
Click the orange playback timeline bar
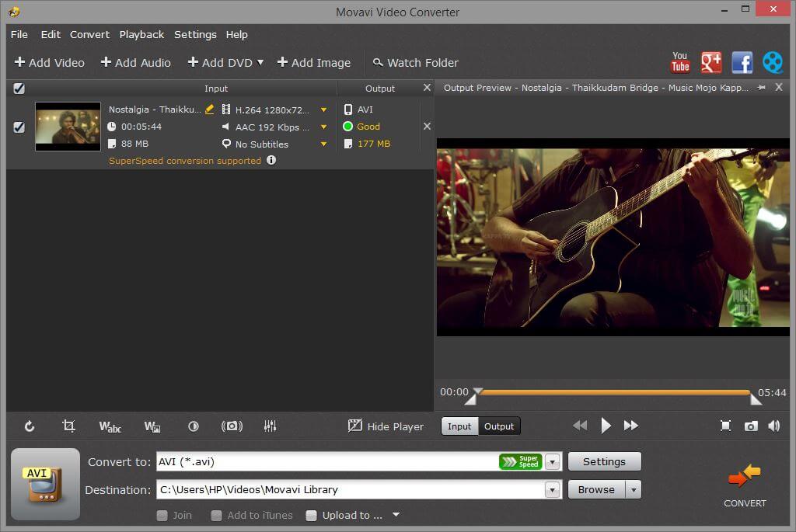[x=614, y=392]
